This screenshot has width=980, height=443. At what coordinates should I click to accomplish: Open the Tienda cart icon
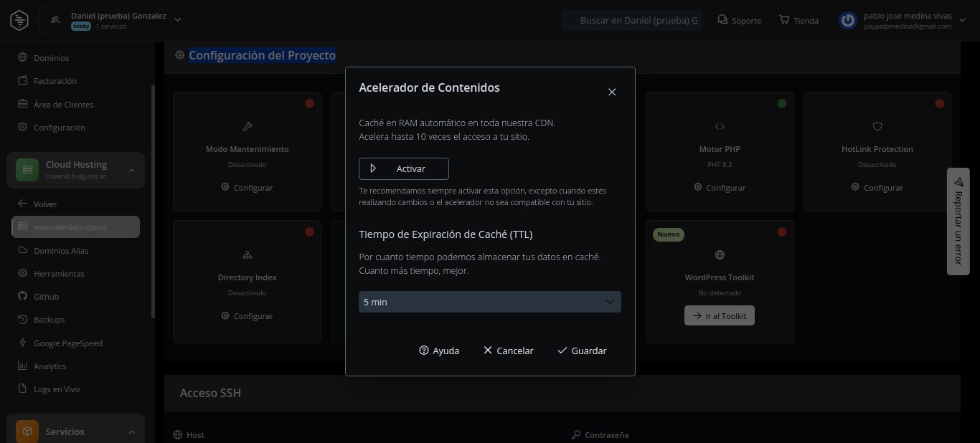click(x=784, y=20)
